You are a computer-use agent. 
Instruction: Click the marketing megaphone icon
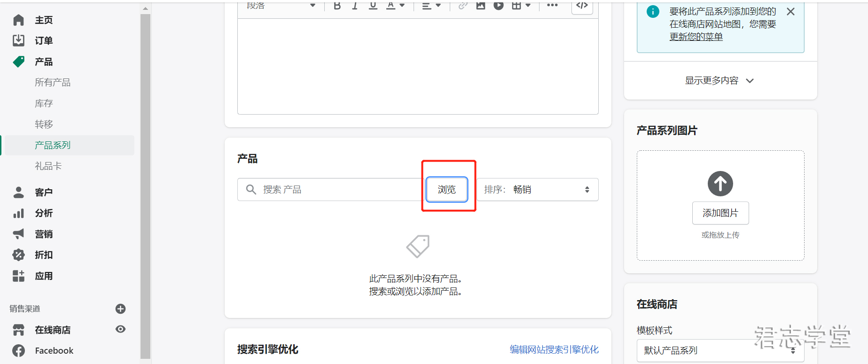[18, 234]
